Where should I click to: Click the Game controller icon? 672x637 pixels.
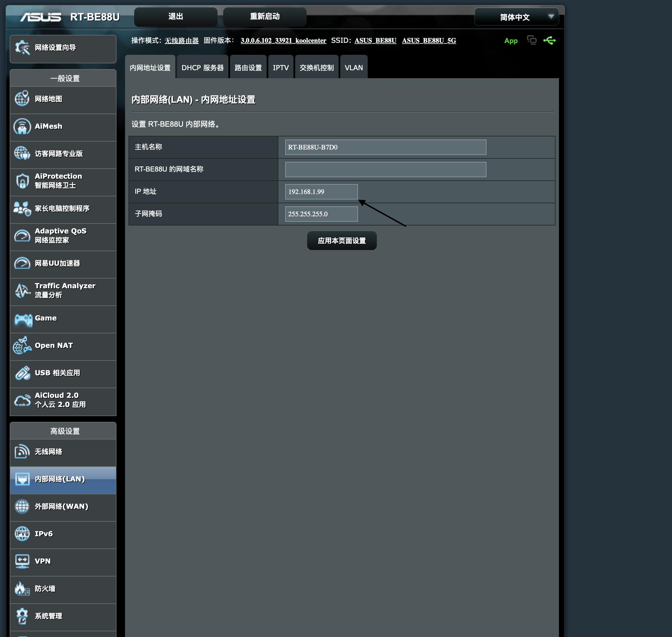23,320
